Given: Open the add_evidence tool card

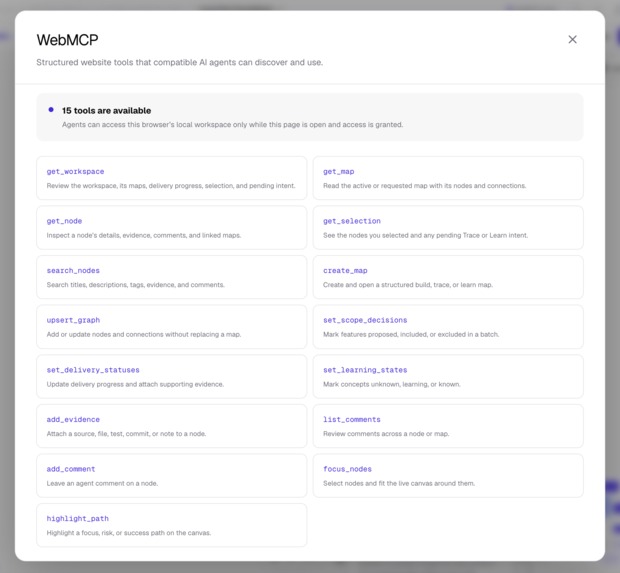Looking at the screenshot, I should click(172, 426).
